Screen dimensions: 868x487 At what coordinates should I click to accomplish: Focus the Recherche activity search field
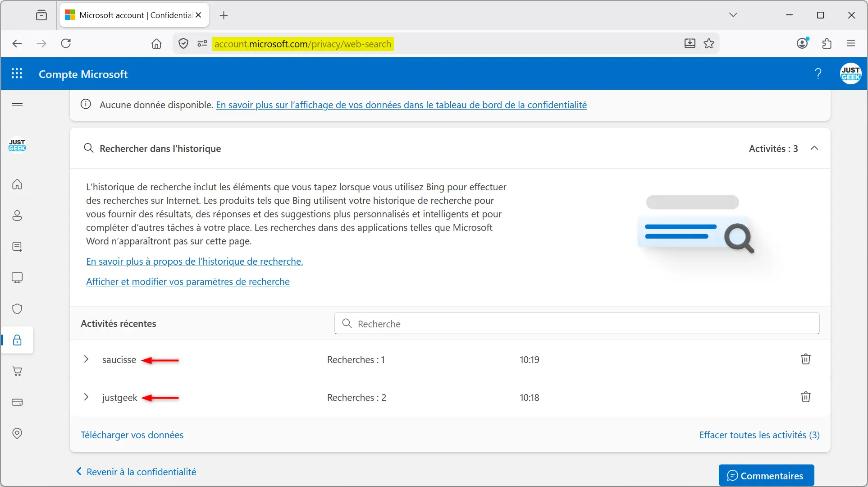[x=577, y=324]
